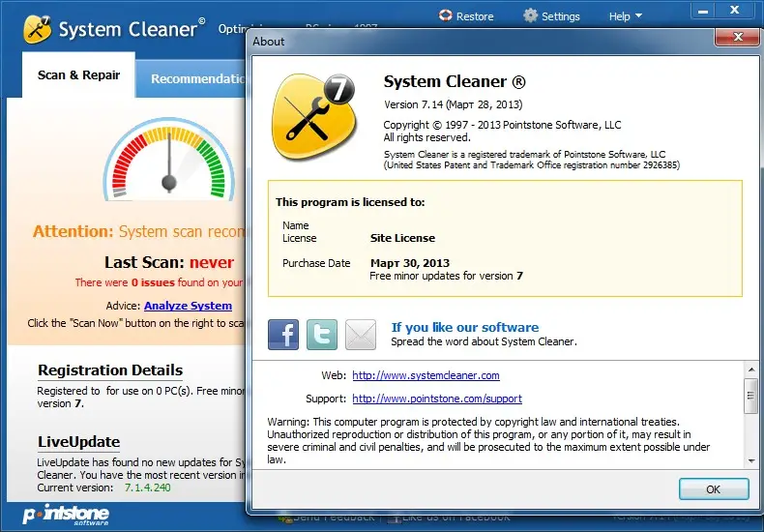Screen dimensions: 764x532
Task: Click the System Cleaner logo in main window header
Action: tap(37, 29)
